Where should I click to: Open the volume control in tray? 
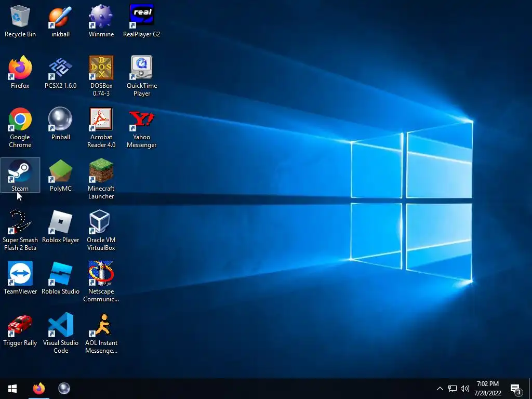(x=465, y=389)
